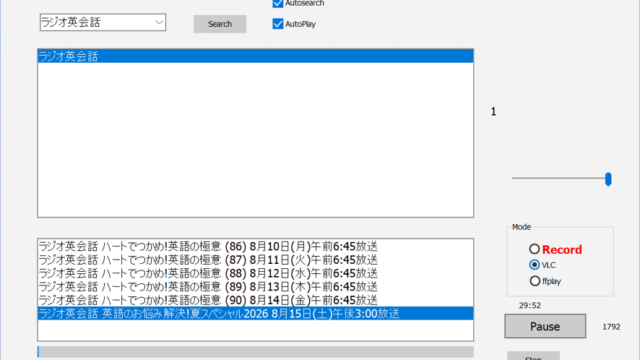Select episode (86) 8月10日 broadcast
Viewport: 640px width, 360px height.
tap(256, 246)
